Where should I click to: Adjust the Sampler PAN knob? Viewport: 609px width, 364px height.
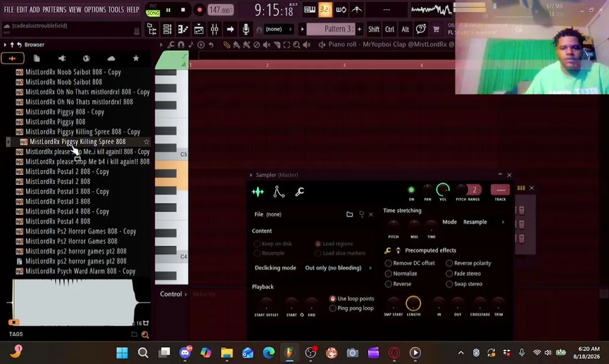tap(427, 190)
